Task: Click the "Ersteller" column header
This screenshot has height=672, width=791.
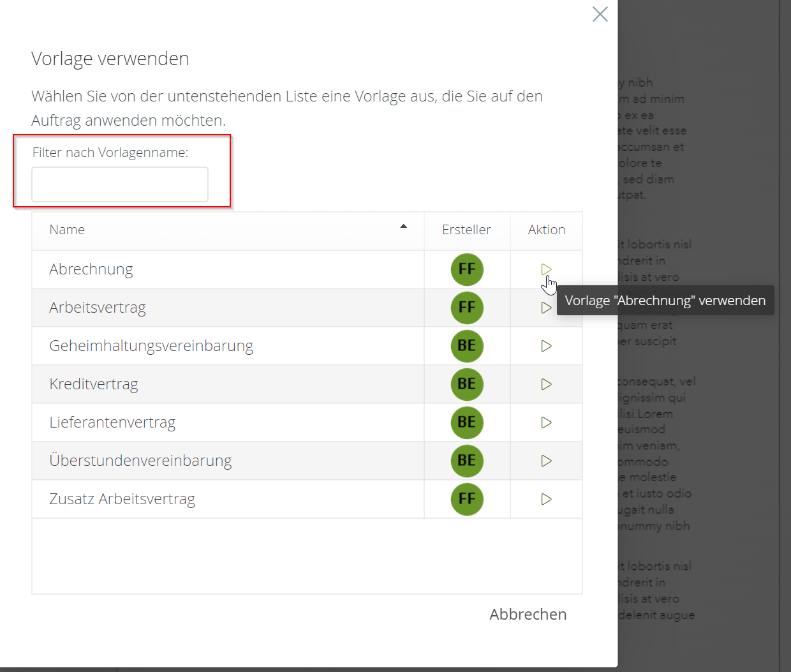Action: pos(466,229)
